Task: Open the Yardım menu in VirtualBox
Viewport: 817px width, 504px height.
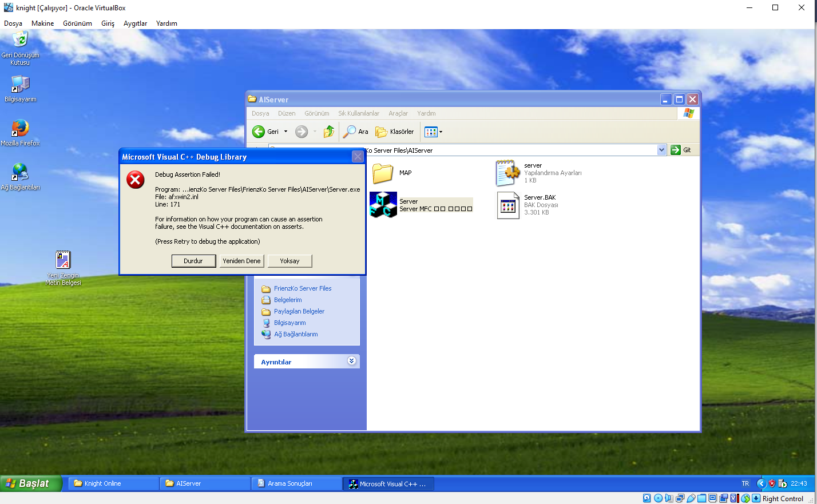Action: pos(166,23)
